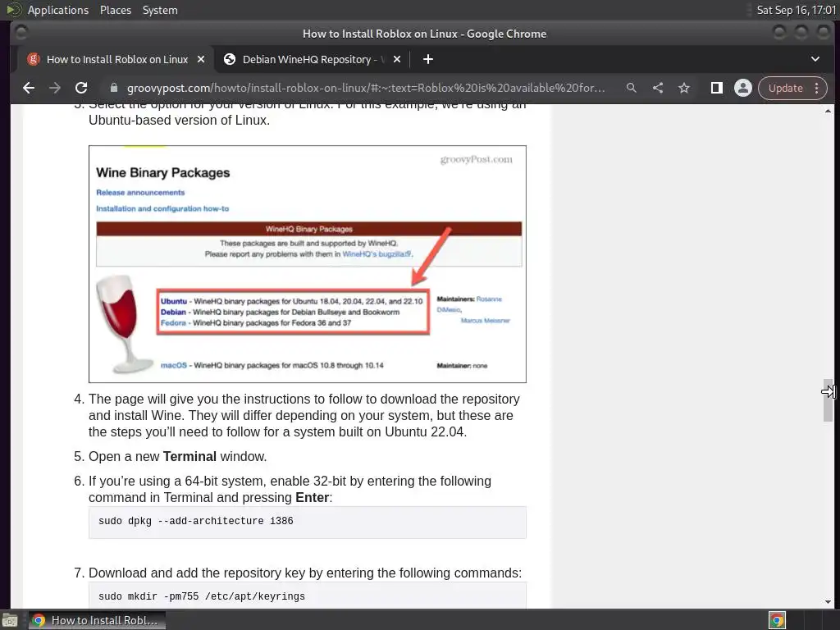Viewport: 840px width, 630px height.
Task: Click the Chrome window menu icon in title bar
Action: pyautogui.click(x=21, y=33)
